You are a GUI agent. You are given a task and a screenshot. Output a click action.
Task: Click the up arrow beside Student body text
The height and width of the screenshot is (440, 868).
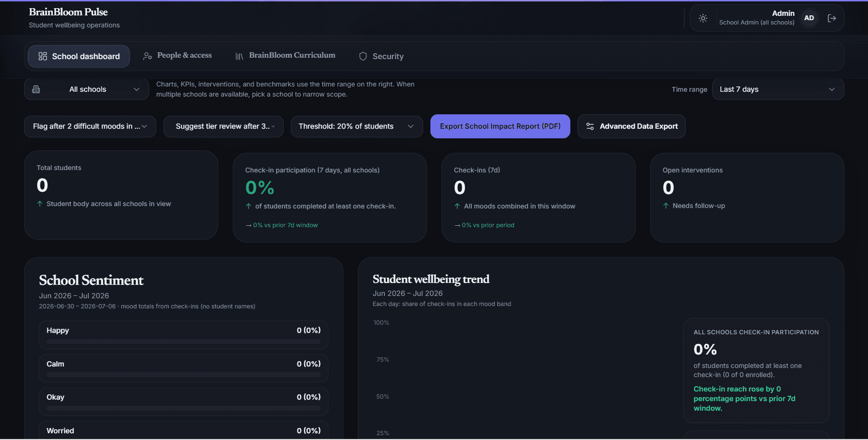click(x=40, y=204)
